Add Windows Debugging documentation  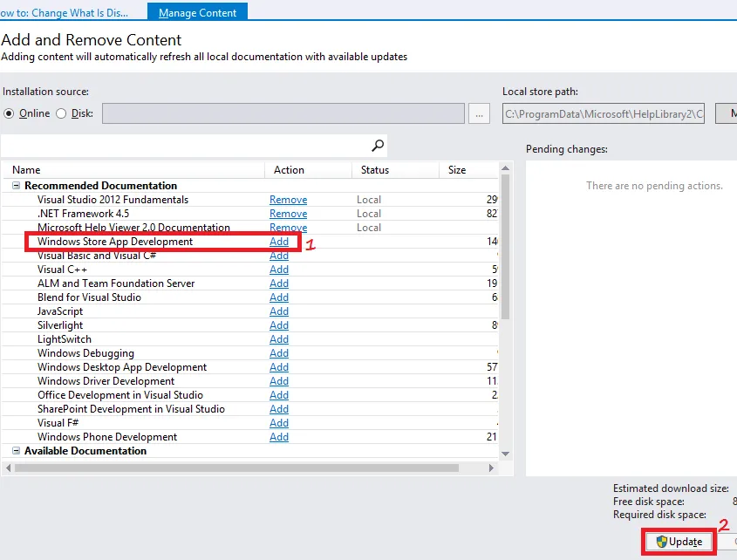(279, 353)
